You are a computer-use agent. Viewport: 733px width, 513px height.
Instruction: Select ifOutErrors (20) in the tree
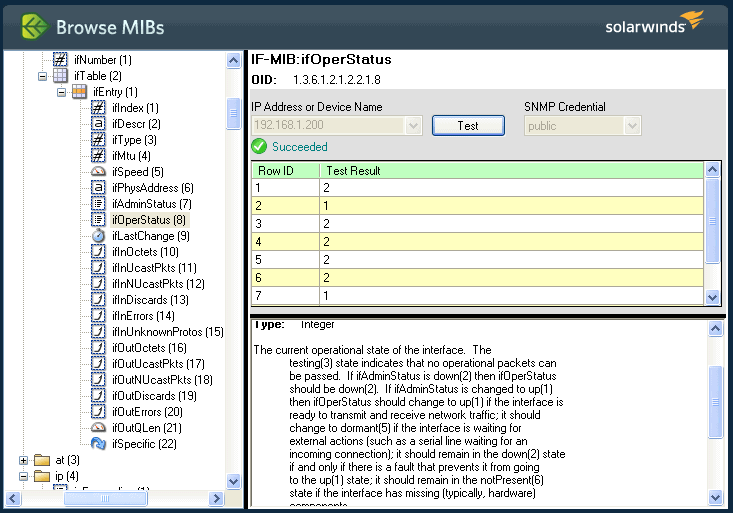pos(147,412)
